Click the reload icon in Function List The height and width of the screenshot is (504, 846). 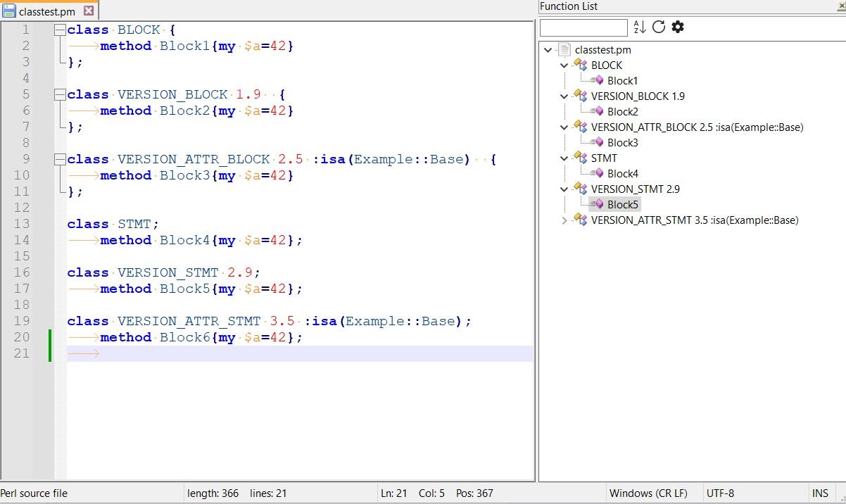(659, 27)
